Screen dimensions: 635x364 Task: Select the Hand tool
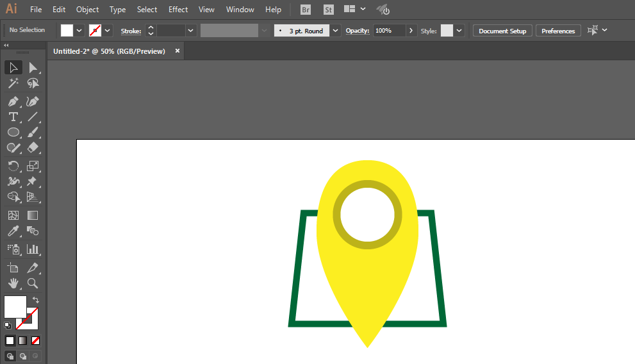coord(13,283)
